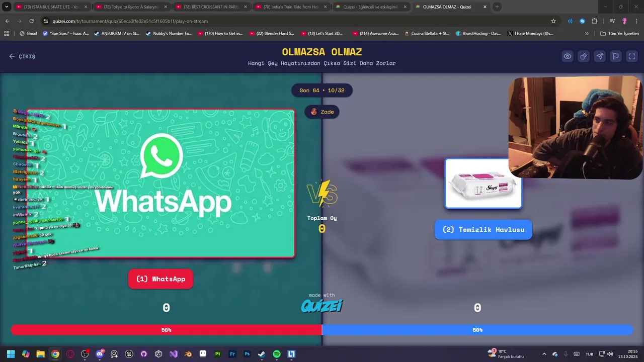Viewport: 644px width, 362px height.
Task: Expand the bookmarks overflow chevron
Action: click(587, 33)
